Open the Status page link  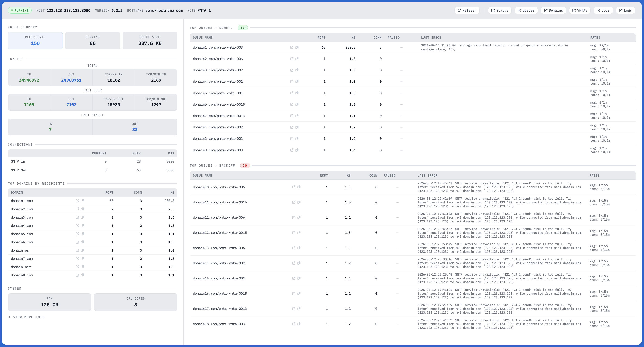[x=500, y=10]
